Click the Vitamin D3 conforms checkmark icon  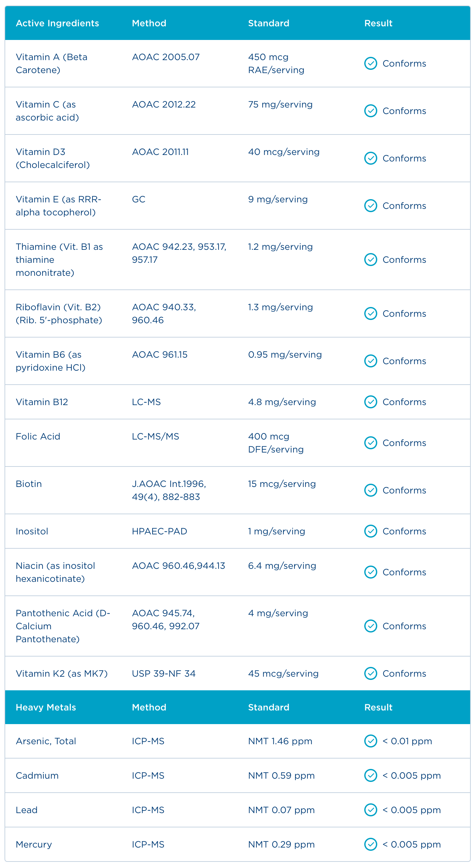pos(370,158)
